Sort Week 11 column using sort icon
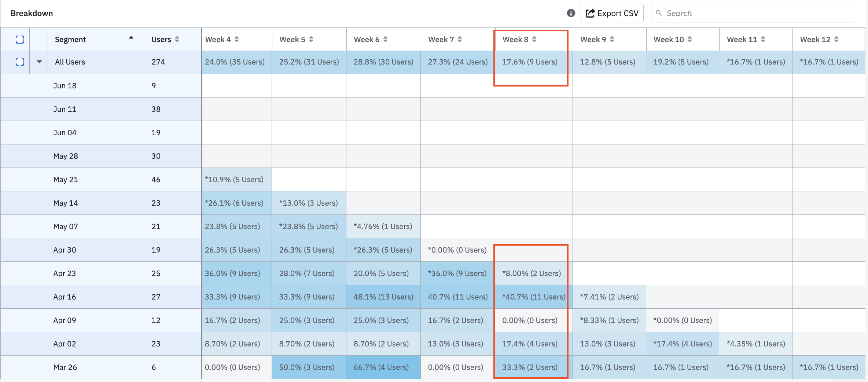The width and height of the screenshot is (868, 382). tap(763, 39)
